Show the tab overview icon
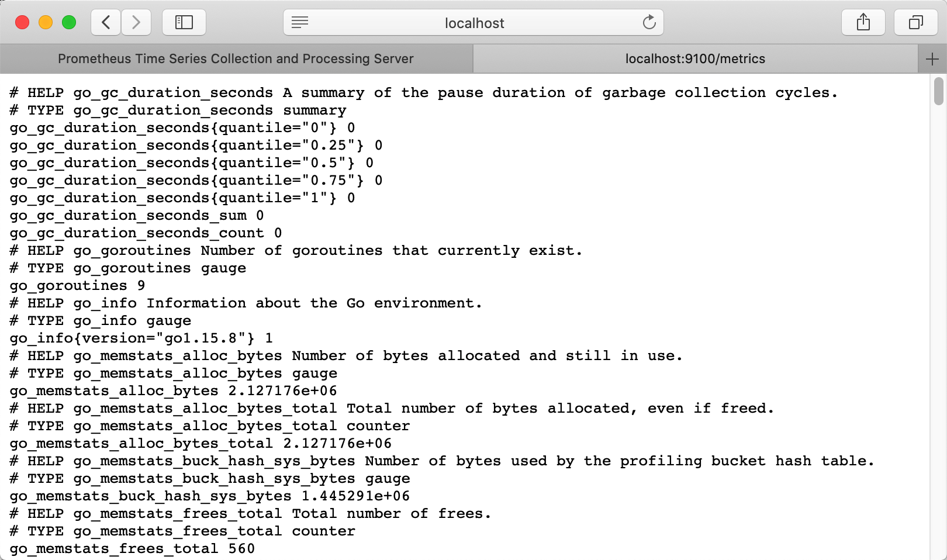947x560 pixels. tap(916, 23)
